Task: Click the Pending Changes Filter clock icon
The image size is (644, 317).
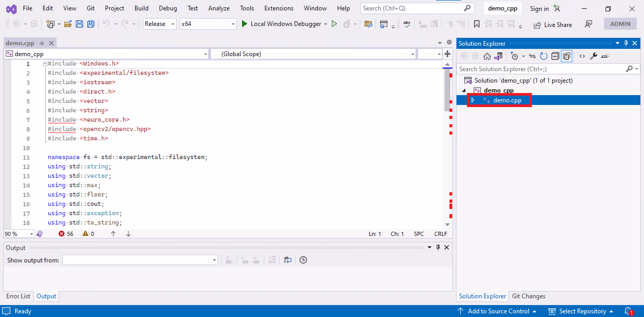Action: pos(514,56)
